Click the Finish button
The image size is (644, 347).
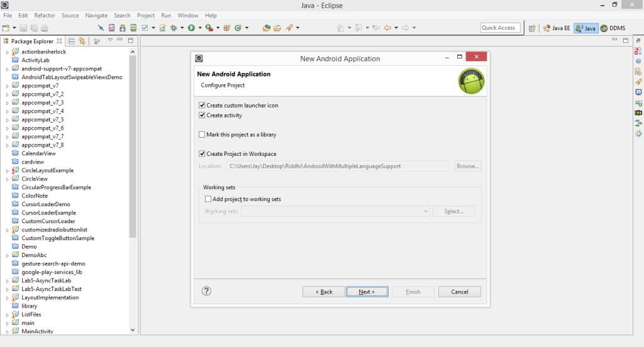(413, 292)
